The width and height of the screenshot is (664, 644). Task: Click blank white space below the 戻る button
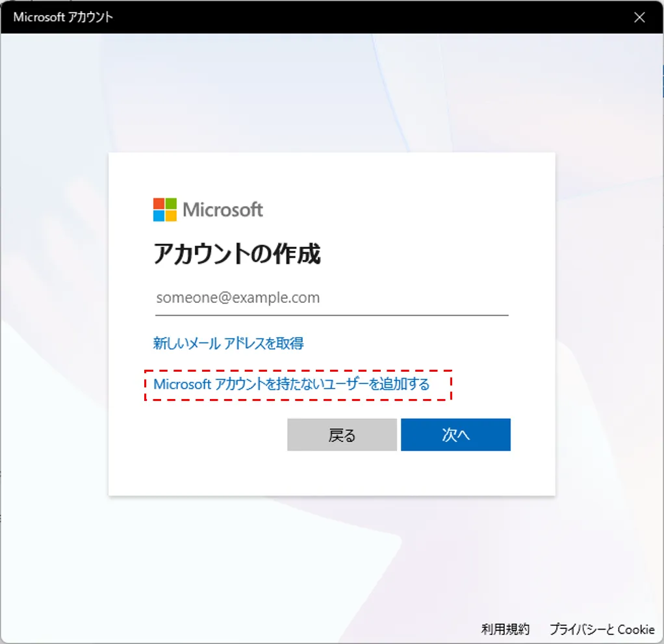tap(342, 474)
